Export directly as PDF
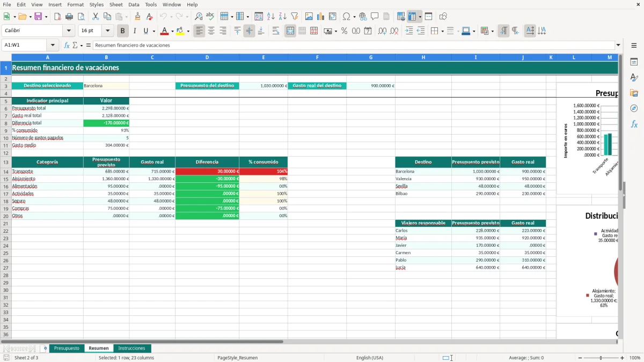644x362 pixels. 57,17
